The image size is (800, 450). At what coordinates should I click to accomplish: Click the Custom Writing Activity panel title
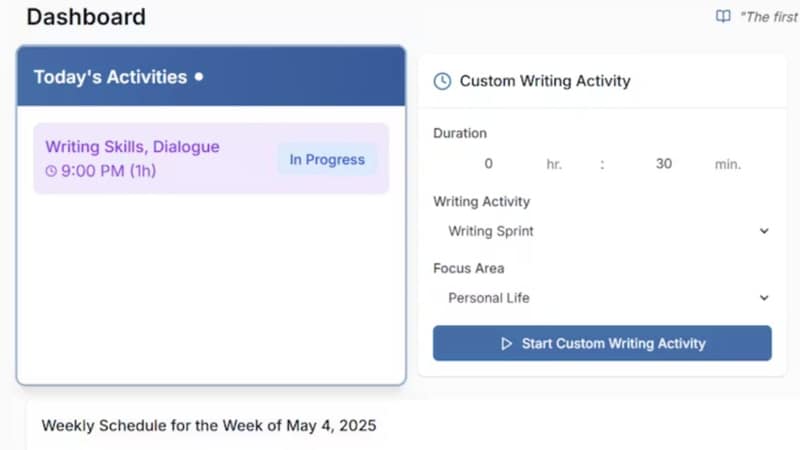[x=545, y=81]
